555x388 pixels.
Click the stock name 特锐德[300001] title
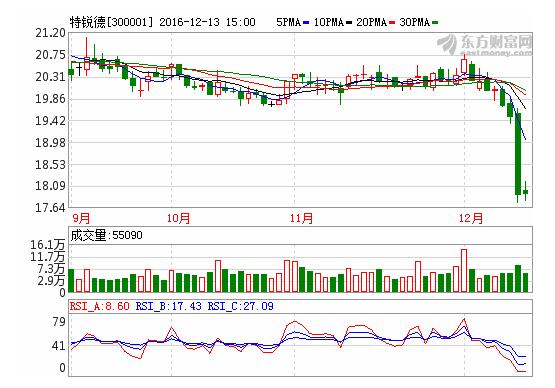[x=111, y=22]
